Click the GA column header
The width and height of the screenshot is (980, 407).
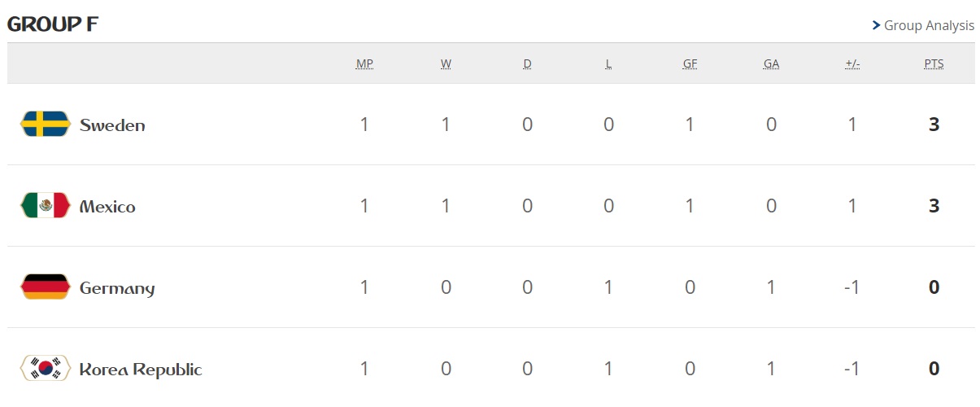tap(771, 63)
